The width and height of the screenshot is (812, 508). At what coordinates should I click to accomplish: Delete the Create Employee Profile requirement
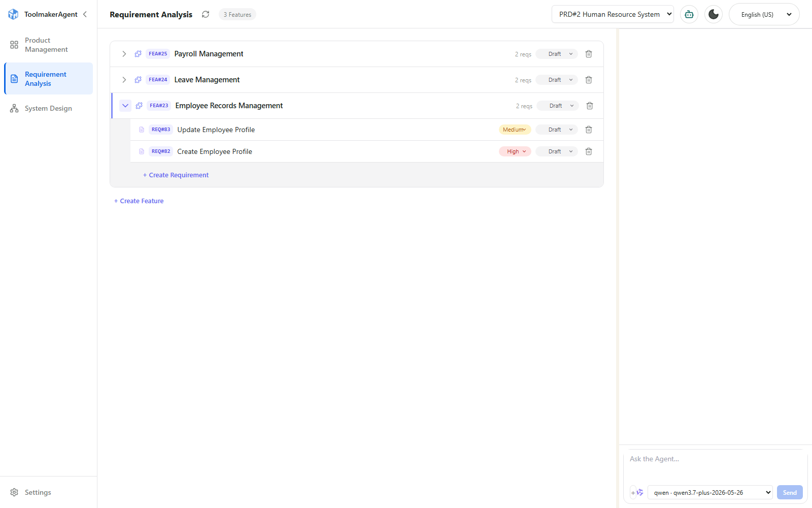click(589, 151)
